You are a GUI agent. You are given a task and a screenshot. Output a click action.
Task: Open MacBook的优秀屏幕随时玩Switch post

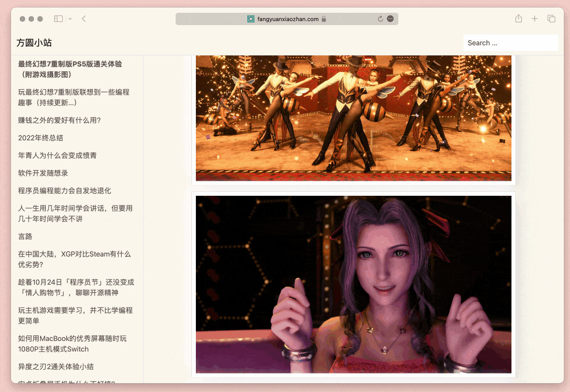coord(72,344)
